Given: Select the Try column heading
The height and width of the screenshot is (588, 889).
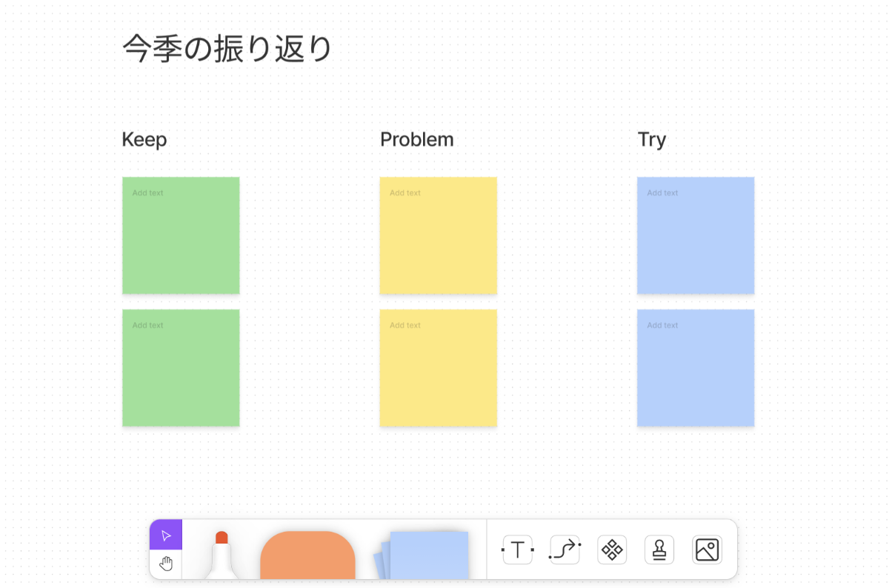Looking at the screenshot, I should (x=652, y=139).
